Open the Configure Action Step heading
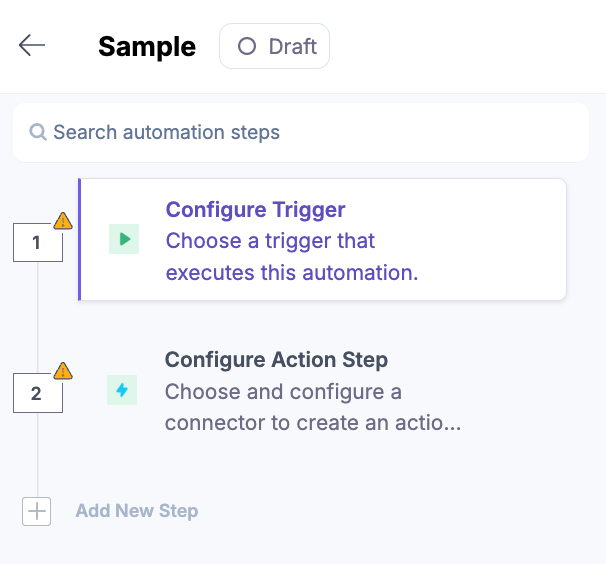The height and width of the screenshot is (564, 606). tap(276, 360)
